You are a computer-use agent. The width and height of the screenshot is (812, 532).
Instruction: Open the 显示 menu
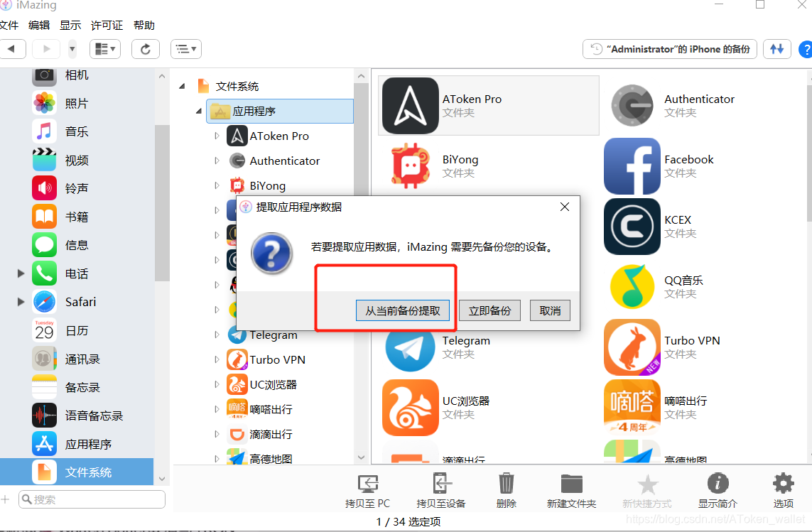coord(70,26)
